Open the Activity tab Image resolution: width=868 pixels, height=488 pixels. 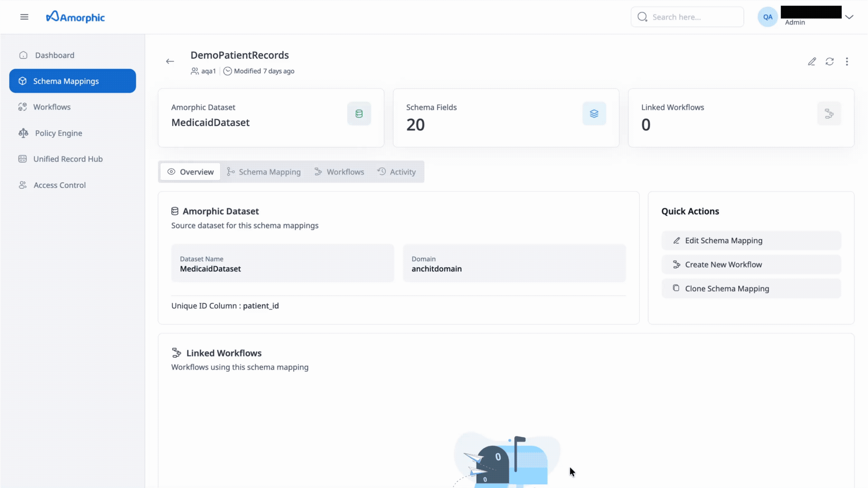click(403, 172)
